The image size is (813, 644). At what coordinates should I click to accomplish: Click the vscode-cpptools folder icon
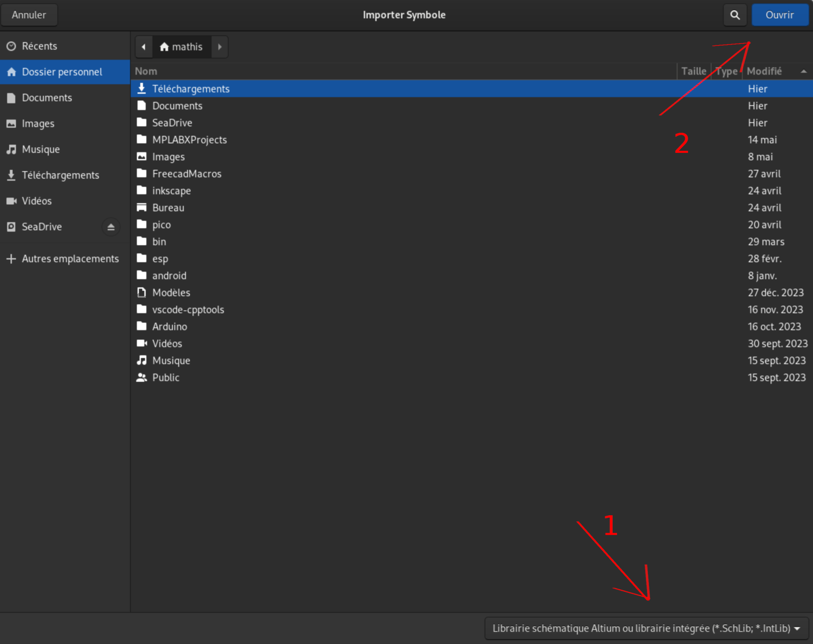tap(141, 309)
